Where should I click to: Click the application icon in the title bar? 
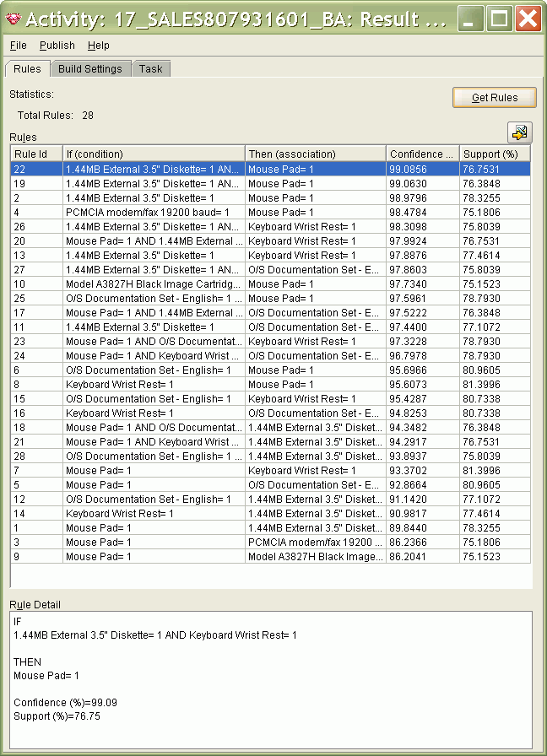tap(13, 19)
